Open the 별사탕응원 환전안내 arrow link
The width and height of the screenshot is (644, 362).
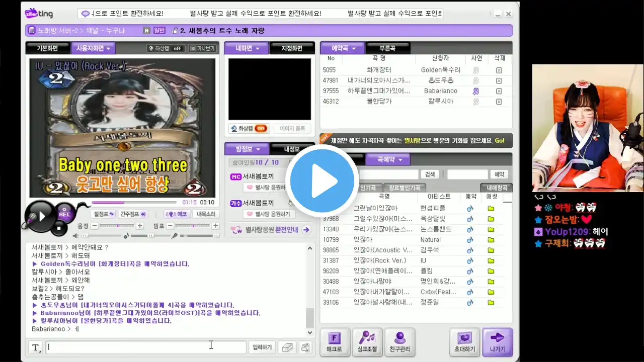[306, 230]
